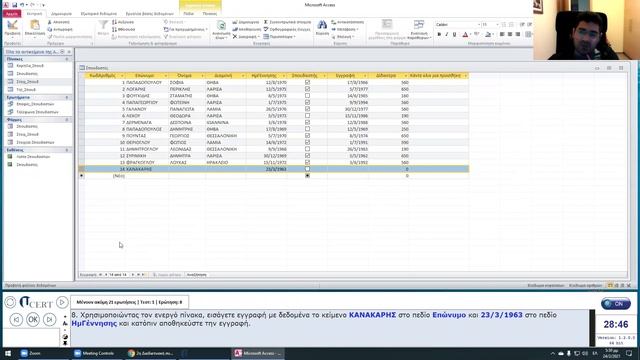Viewport: 640px width, 360px height.
Task: Sort ascending with the Αύξουσα icon
Action: pyautogui.click(x=115, y=22)
